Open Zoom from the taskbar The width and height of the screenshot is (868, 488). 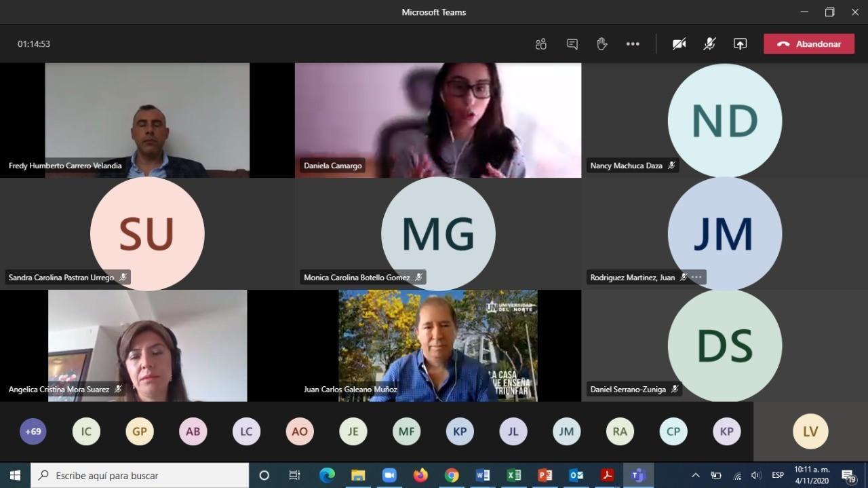pyautogui.click(x=389, y=475)
